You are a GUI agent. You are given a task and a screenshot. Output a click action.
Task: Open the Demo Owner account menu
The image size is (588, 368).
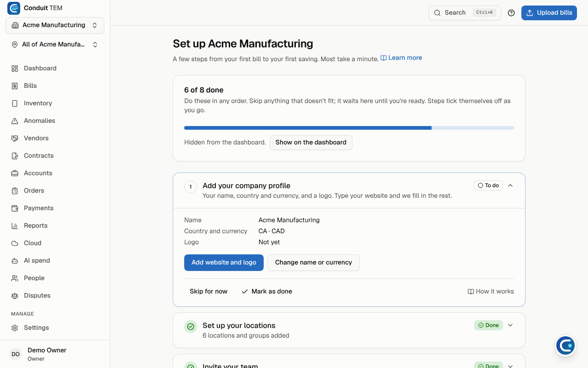point(55,354)
